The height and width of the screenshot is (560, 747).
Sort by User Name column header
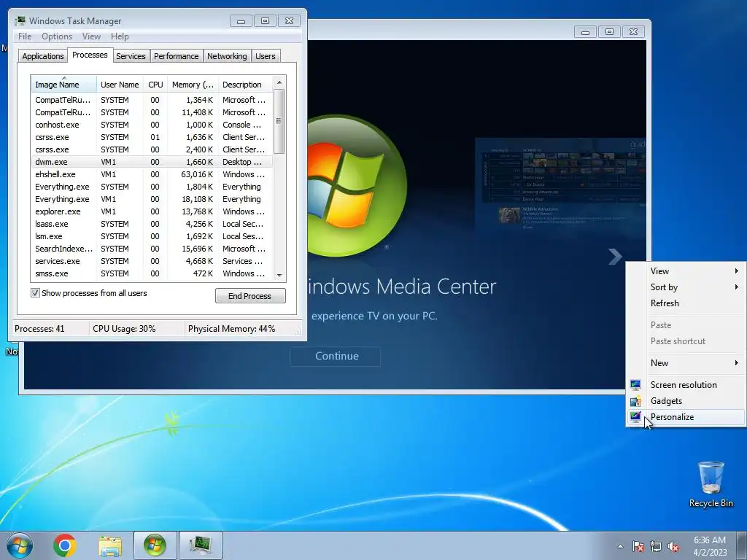120,85
